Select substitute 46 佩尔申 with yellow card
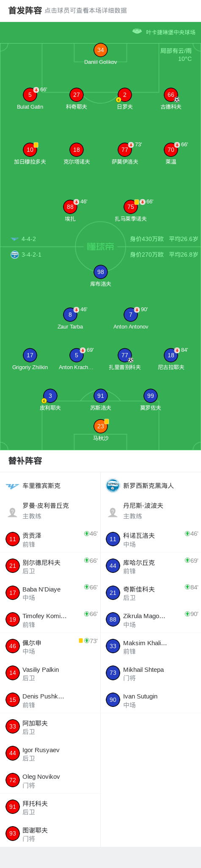The image size is (201, 868). pyautogui.click(x=50, y=646)
